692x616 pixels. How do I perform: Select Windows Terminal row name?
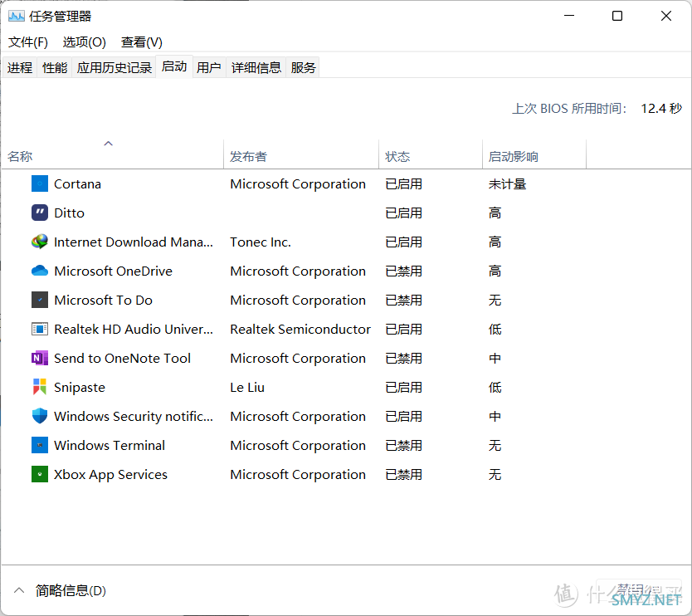point(110,445)
